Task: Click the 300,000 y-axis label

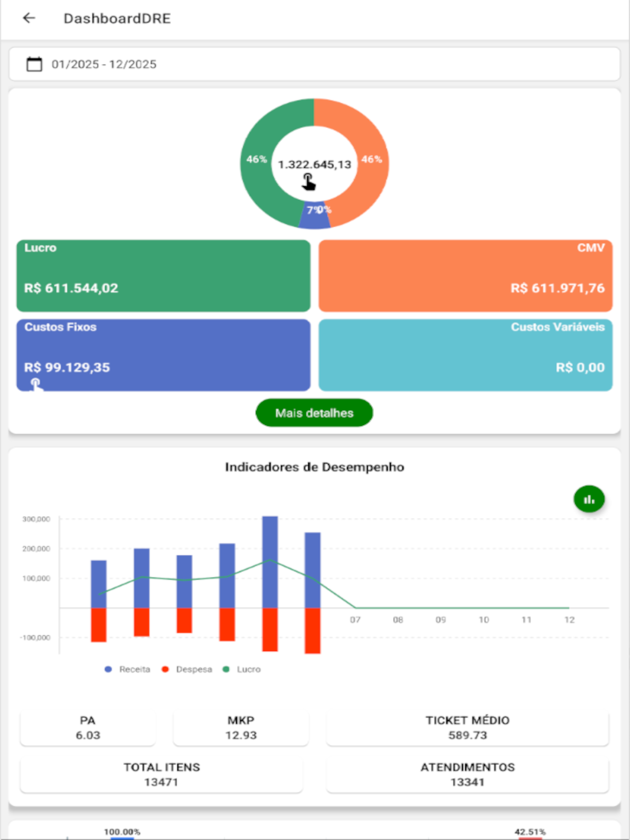Action: click(x=36, y=519)
